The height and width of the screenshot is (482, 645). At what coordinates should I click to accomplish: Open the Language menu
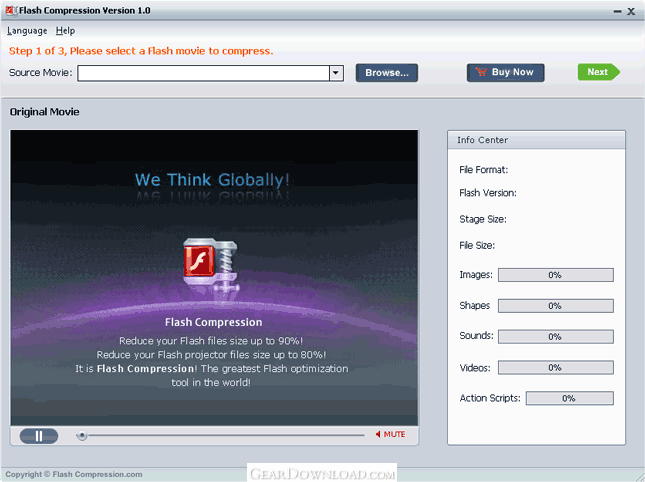[x=27, y=31]
